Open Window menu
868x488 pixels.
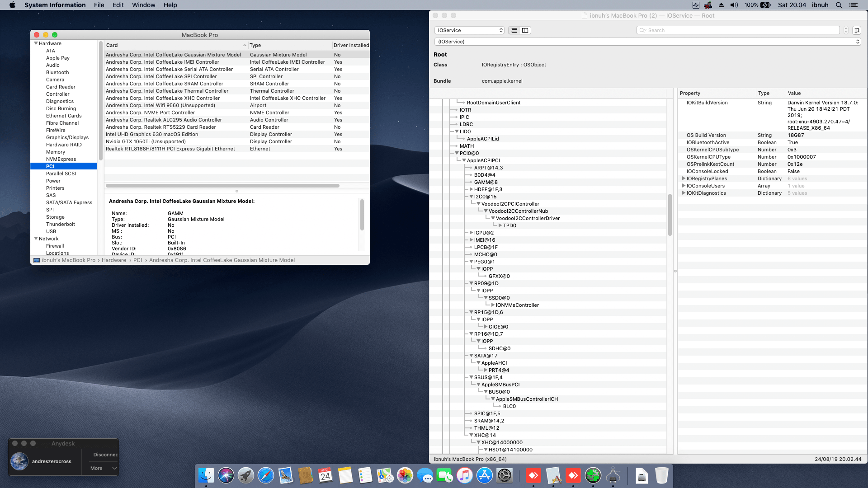[x=143, y=5]
